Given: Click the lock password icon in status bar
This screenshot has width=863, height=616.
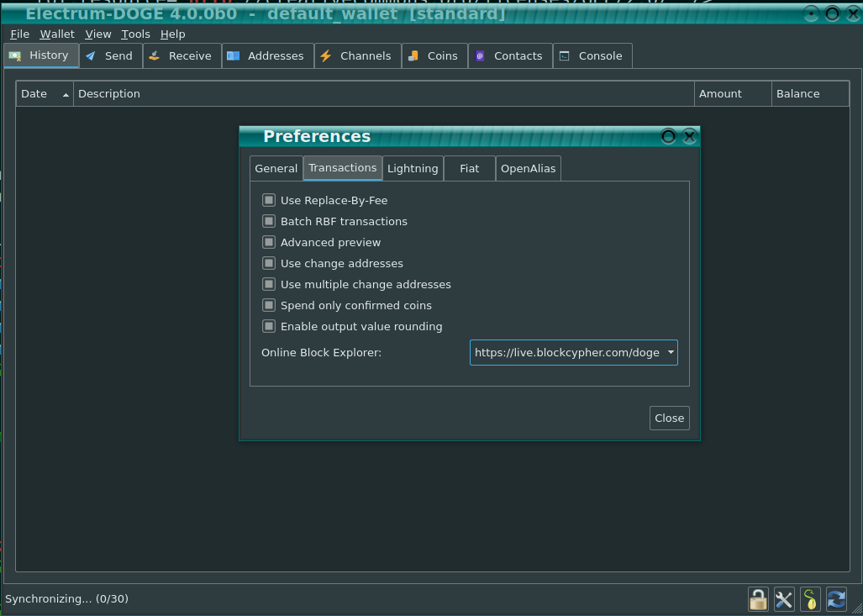Looking at the screenshot, I should (758, 599).
